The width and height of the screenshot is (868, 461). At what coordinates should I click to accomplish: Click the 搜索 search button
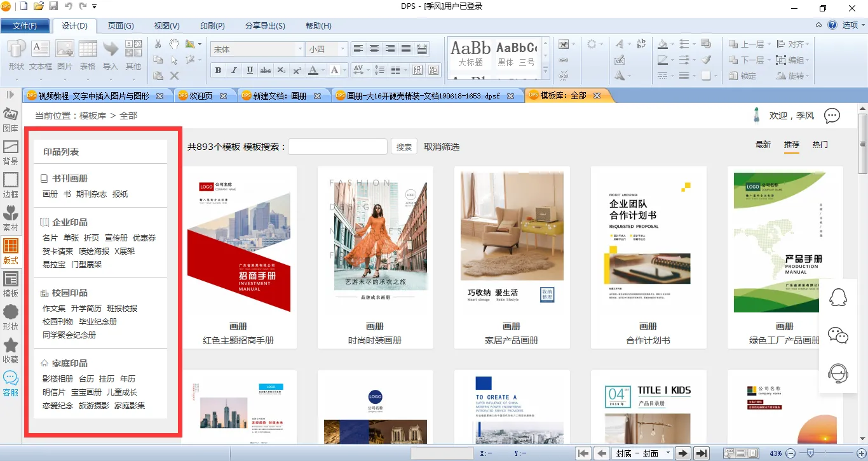pos(404,147)
